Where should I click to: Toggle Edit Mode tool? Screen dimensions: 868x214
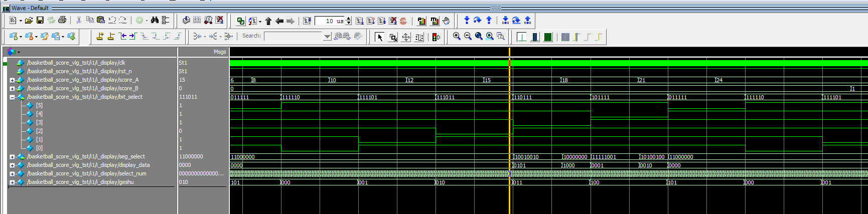click(419, 37)
